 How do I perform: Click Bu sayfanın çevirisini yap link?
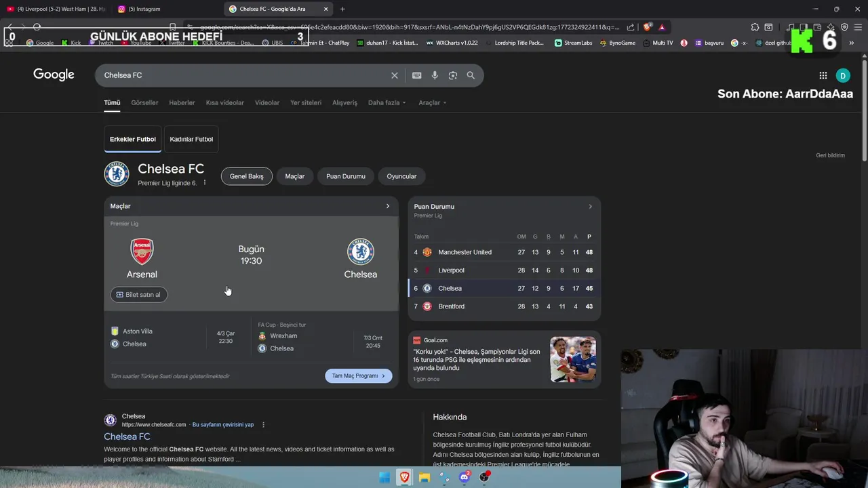tap(223, 425)
